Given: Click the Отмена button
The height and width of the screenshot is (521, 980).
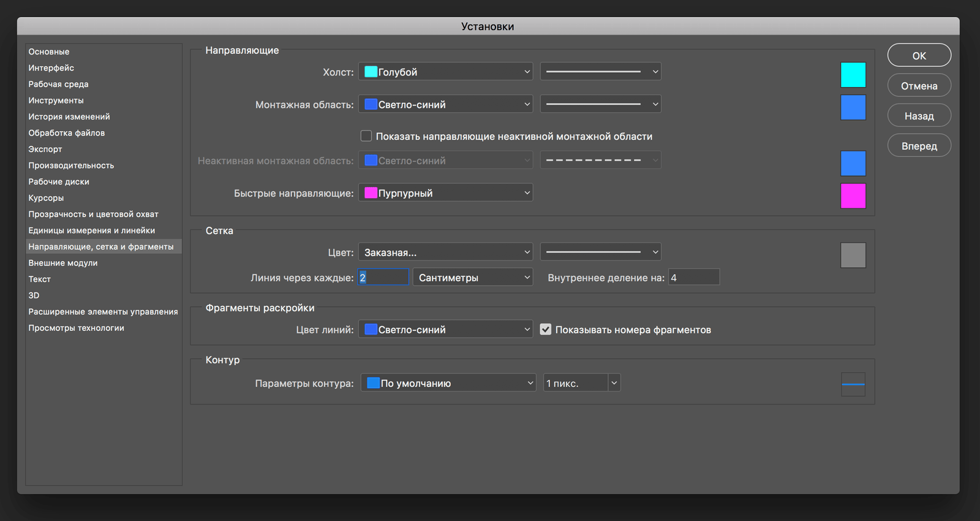Looking at the screenshot, I should 919,86.
